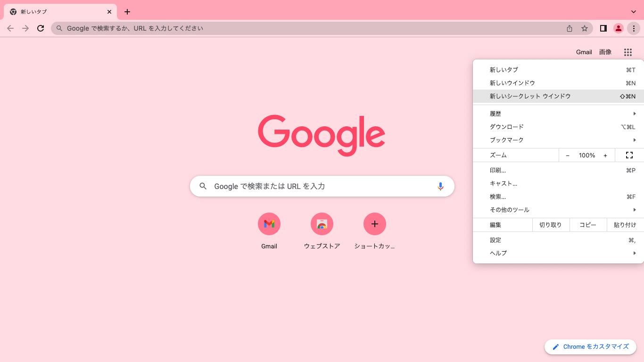Click the tab search chevron in the tab strip
The width and height of the screenshot is (644, 362).
pyautogui.click(x=634, y=12)
